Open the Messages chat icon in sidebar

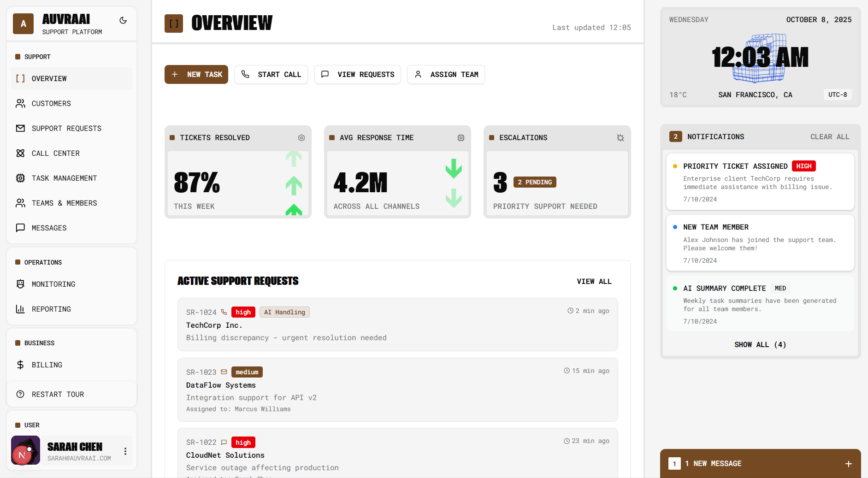point(20,228)
